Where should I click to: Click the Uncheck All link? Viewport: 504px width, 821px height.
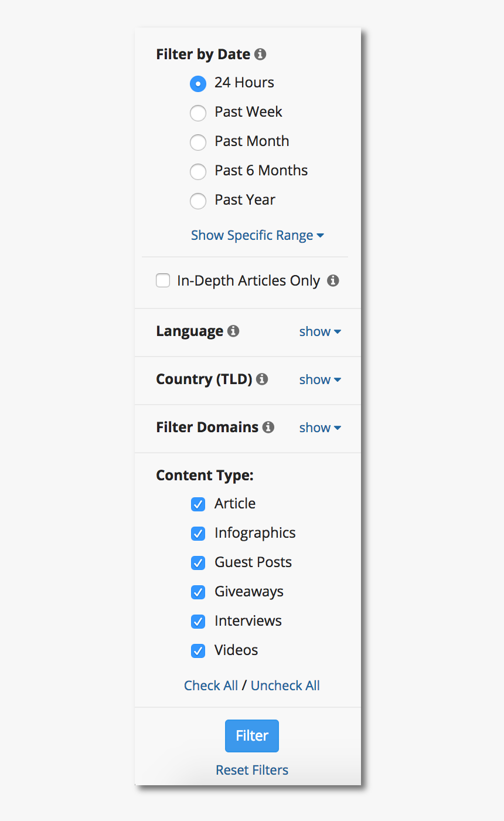(285, 686)
